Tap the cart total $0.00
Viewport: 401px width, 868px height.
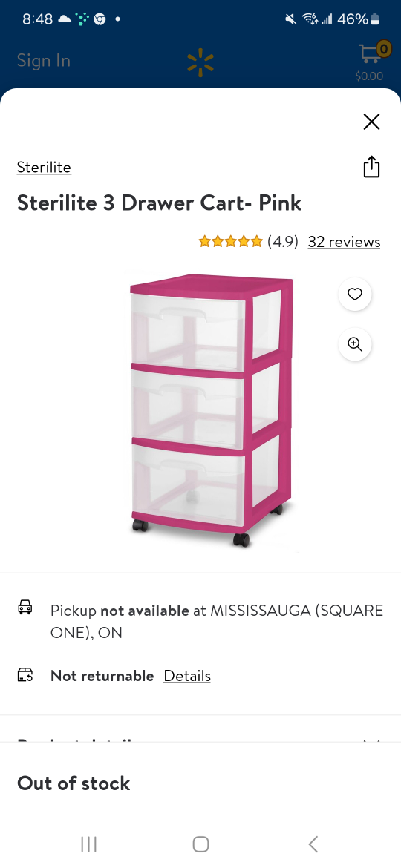369,76
